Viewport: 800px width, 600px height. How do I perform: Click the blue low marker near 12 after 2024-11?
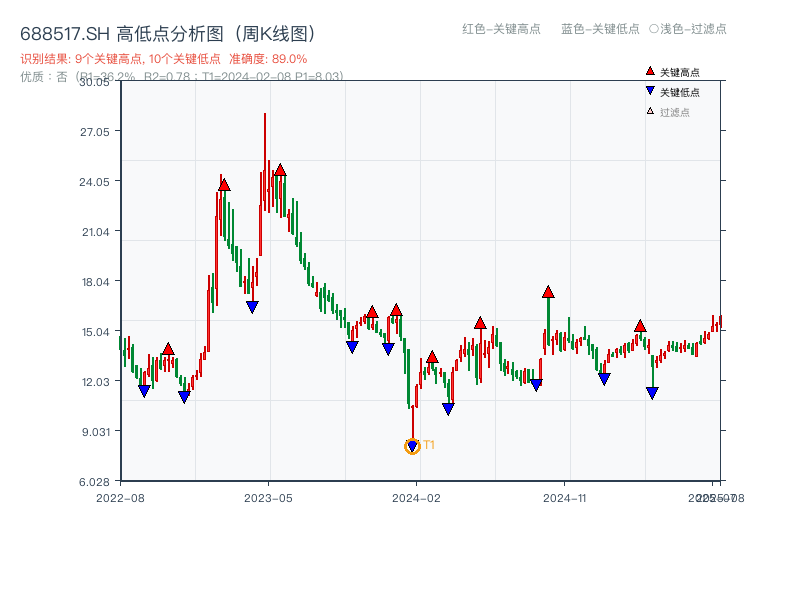click(x=604, y=379)
